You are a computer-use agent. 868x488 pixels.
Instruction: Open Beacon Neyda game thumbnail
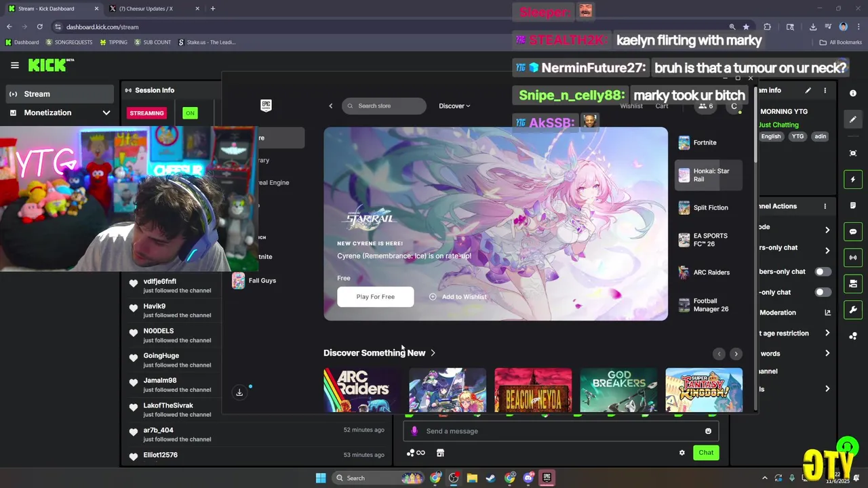[533, 390]
